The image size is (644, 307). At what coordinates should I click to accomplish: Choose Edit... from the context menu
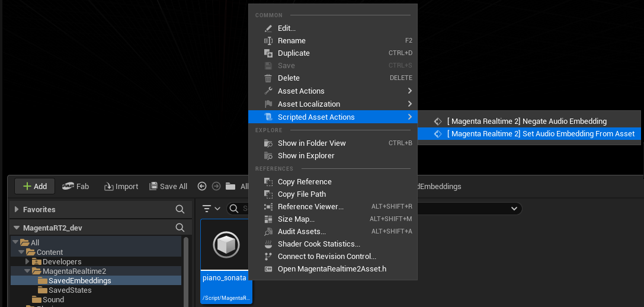click(333, 28)
